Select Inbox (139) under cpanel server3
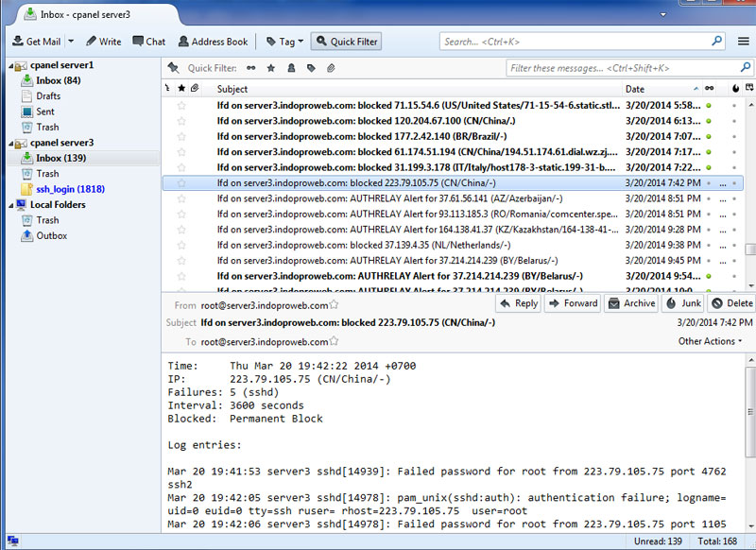 [x=60, y=158]
